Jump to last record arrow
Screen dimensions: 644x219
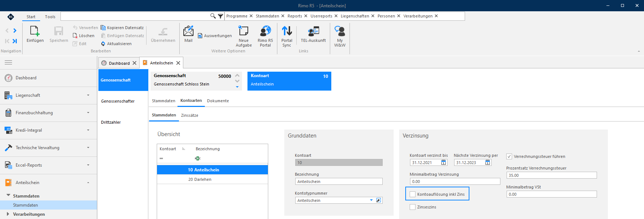tap(15, 41)
